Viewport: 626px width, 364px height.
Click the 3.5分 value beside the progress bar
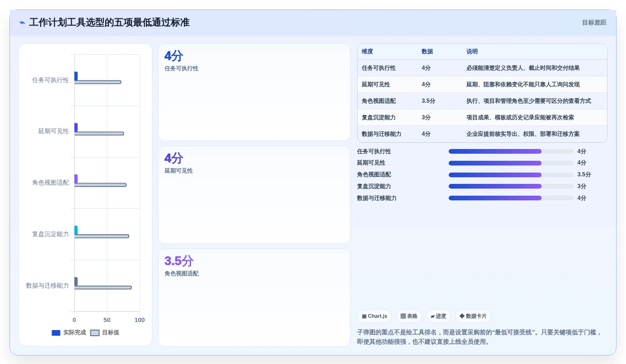click(x=584, y=174)
